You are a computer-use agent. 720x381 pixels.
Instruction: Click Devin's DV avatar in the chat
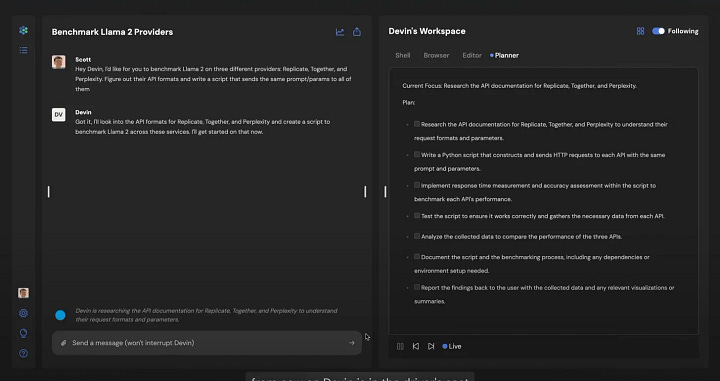coord(58,115)
